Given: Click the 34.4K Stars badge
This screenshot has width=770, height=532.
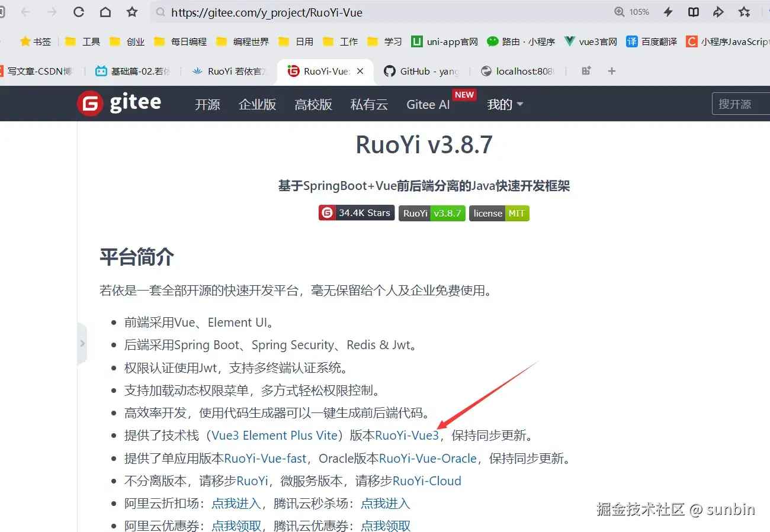Looking at the screenshot, I should coord(357,213).
